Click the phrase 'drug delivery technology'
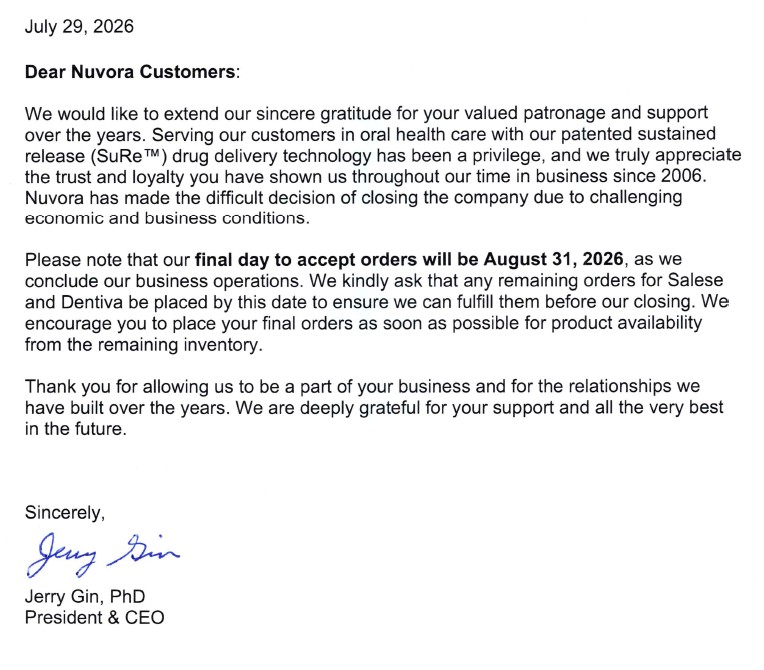Viewport: 764px width, 670px height. click(x=272, y=156)
